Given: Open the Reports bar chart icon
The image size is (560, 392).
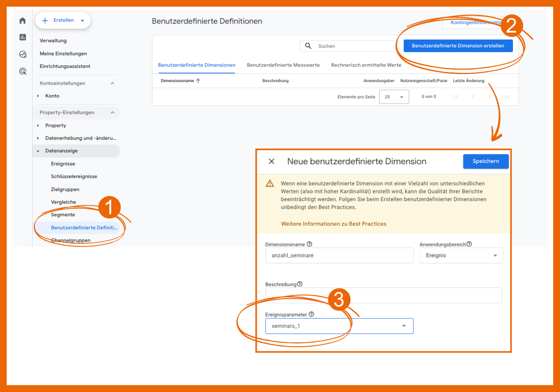Looking at the screenshot, I should tap(22, 37).
